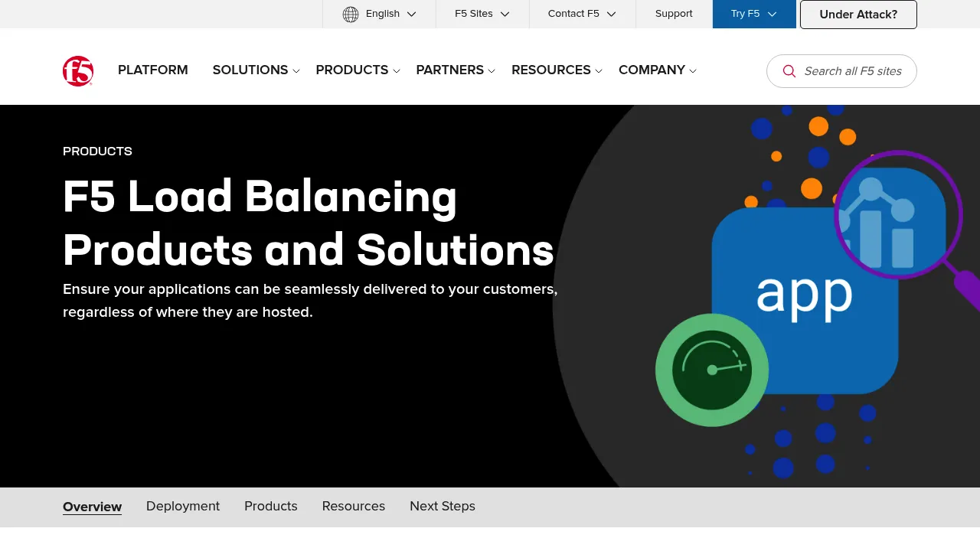Jump to the Next Steps tab
Image resolution: width=980 pixels, height=551 pixels.
[x=443, y=507]
